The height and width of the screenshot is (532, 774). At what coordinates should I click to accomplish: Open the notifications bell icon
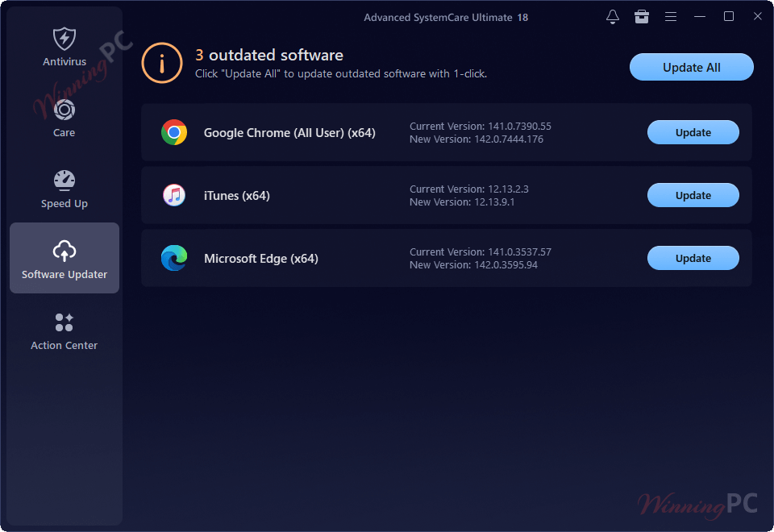(613, 17)
